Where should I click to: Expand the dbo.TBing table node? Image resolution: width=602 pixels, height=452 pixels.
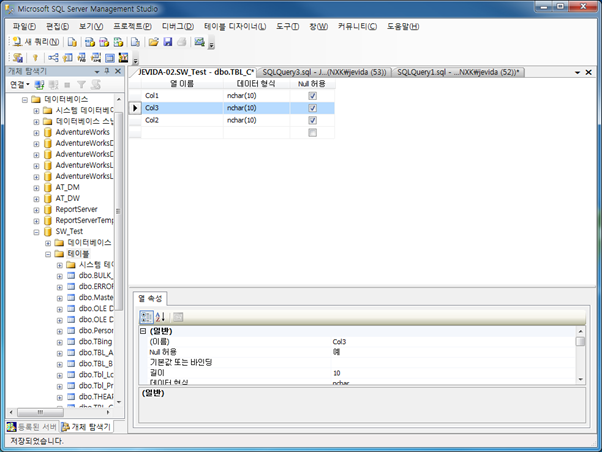(x=60, y=343)
